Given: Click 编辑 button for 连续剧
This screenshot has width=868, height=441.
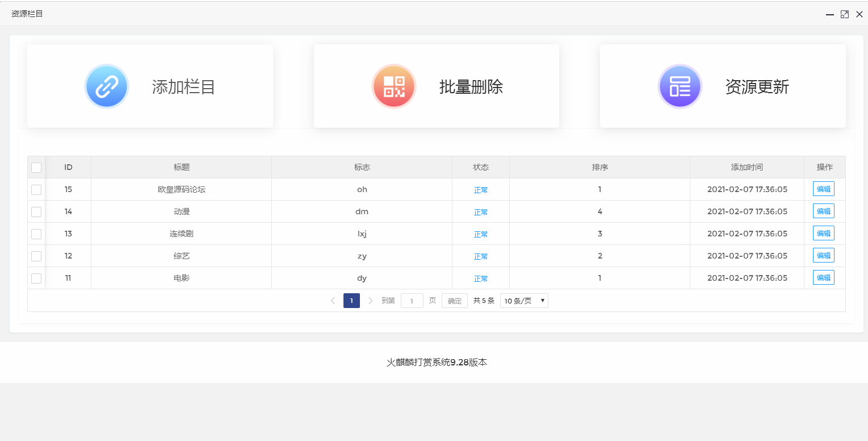Looking at the screenshot, I should pos(823,233).
